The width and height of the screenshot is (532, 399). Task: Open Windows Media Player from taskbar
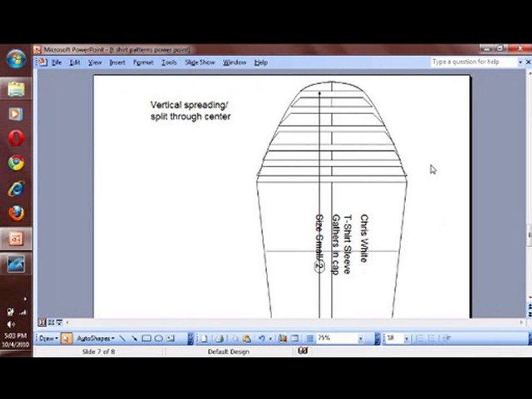point(16,114)
